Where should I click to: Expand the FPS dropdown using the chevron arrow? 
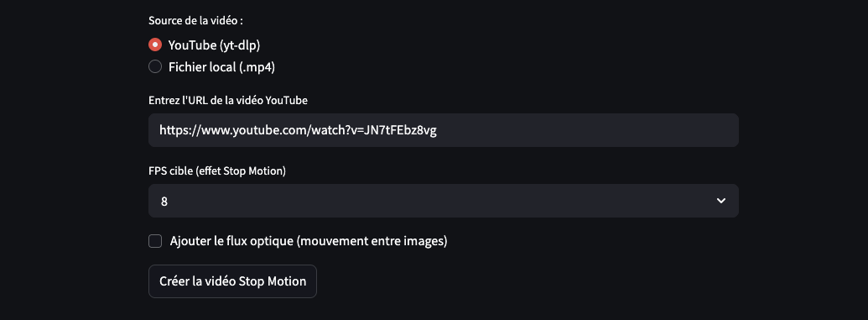tap(720, 201)
